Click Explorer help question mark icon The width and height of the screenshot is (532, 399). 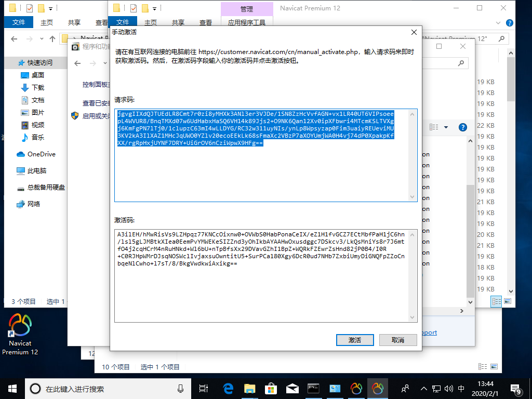click(509, 23)
